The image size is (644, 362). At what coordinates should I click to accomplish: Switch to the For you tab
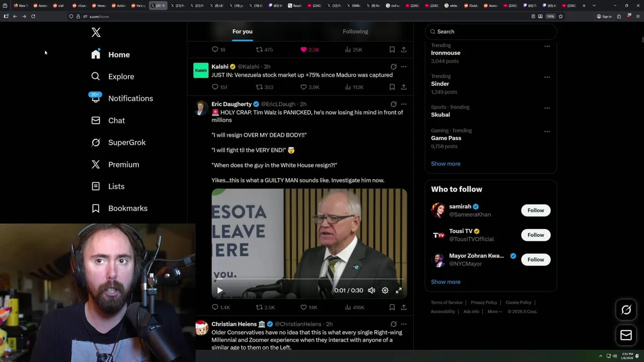coord(243,32)
